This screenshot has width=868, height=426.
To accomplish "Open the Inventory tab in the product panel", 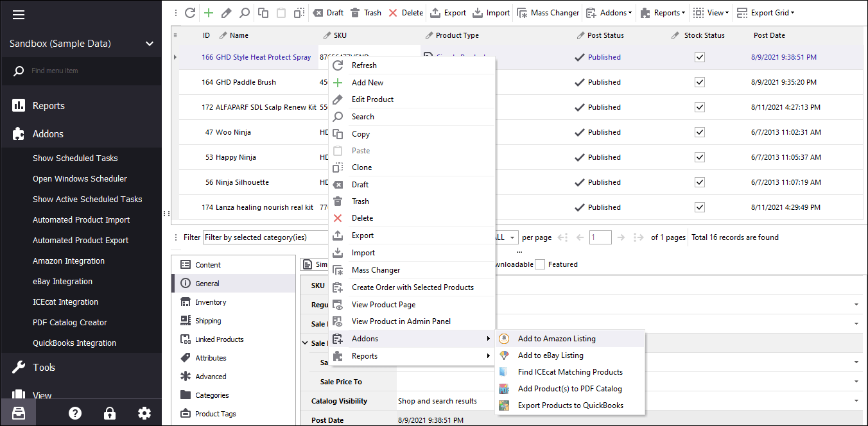I will 211,302.
